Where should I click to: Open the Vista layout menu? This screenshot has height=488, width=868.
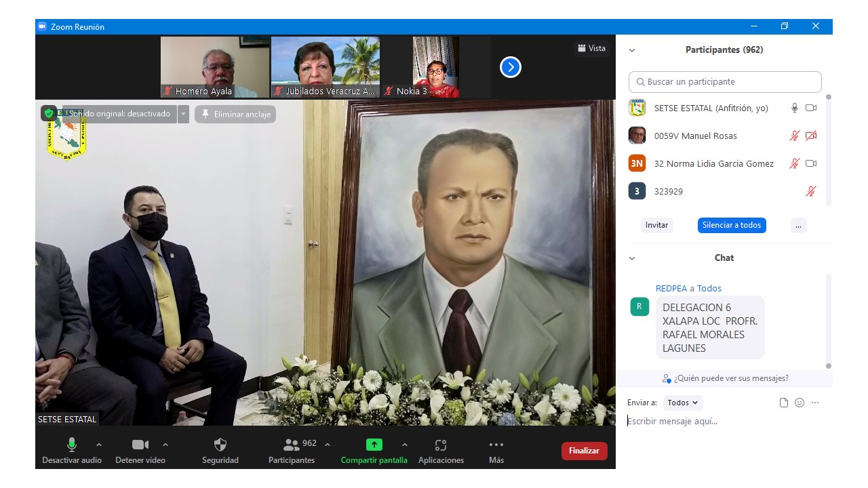[x=591, y=48]
